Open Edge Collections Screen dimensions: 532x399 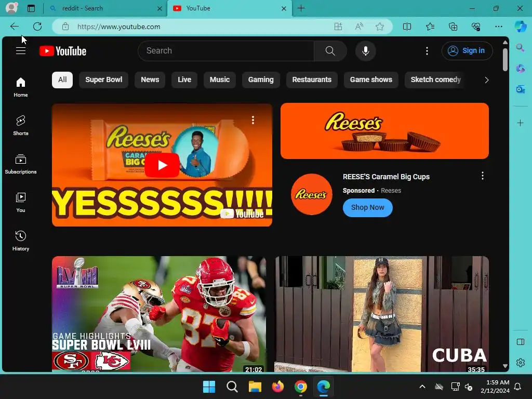tap(453, 26)
